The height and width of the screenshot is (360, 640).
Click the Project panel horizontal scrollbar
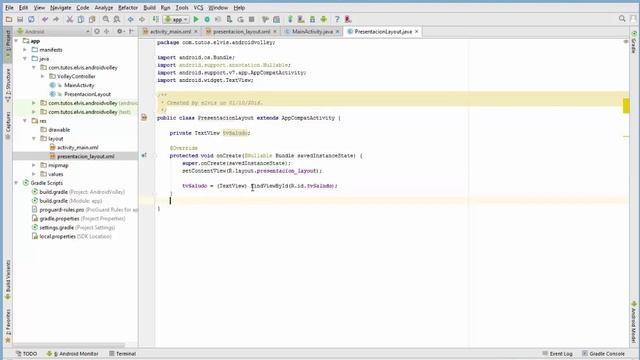pyautogui.click(x=68, y=345)
